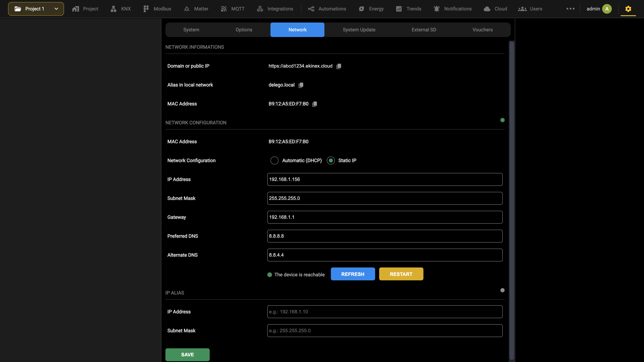Click the IP Address field 192.168.1.156

tap(385, 179)
